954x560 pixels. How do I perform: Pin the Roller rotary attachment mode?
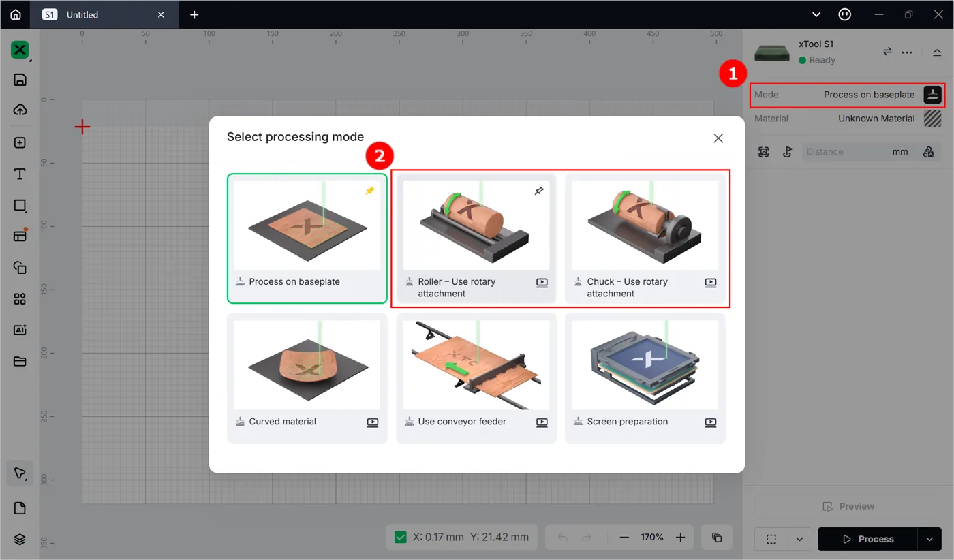pyautogui.click(x=538, y=191)
